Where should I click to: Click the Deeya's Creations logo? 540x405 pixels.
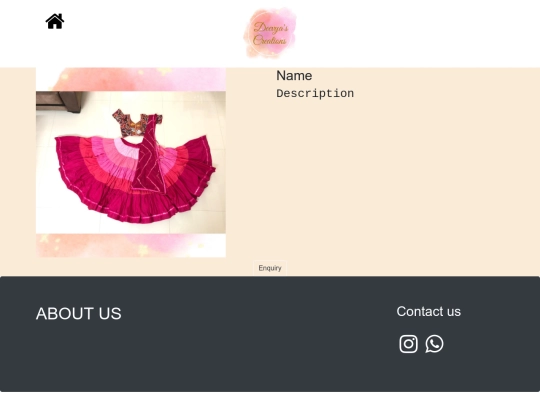(270, 33)
